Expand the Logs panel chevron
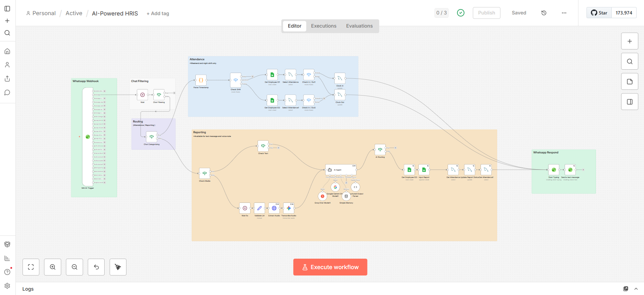 click(x=636, y=289)
